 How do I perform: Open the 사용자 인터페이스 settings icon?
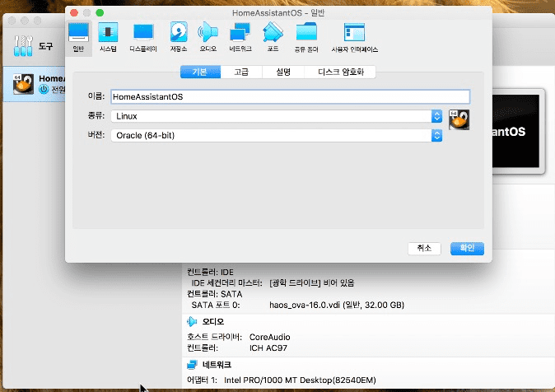coord(354,38)
